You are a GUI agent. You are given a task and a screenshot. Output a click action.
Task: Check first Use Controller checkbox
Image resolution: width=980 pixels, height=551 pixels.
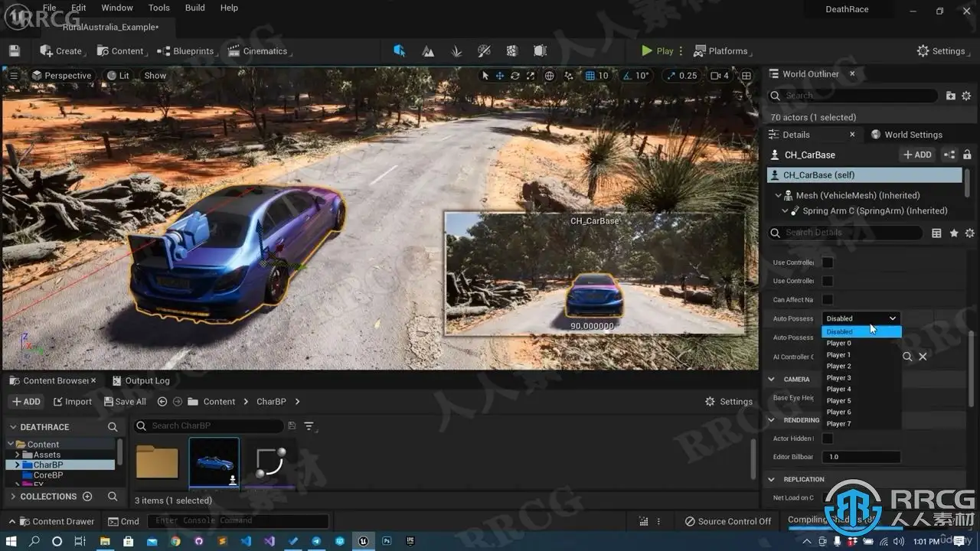(x=828, y=262)
